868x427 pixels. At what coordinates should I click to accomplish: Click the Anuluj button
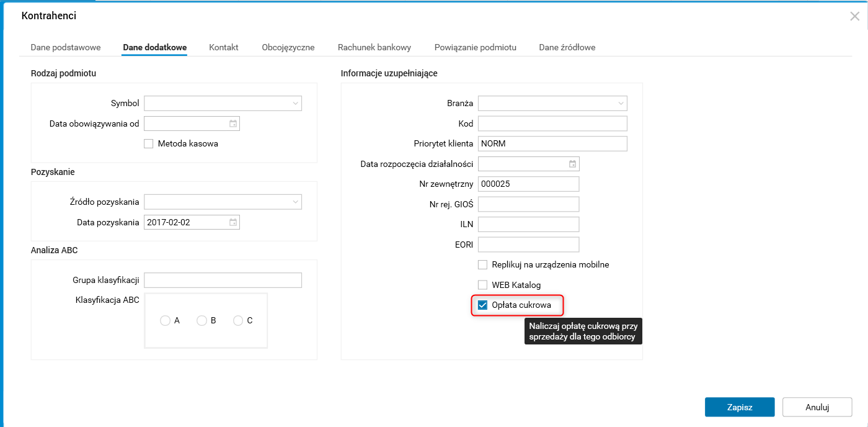[x=817, y=407]
